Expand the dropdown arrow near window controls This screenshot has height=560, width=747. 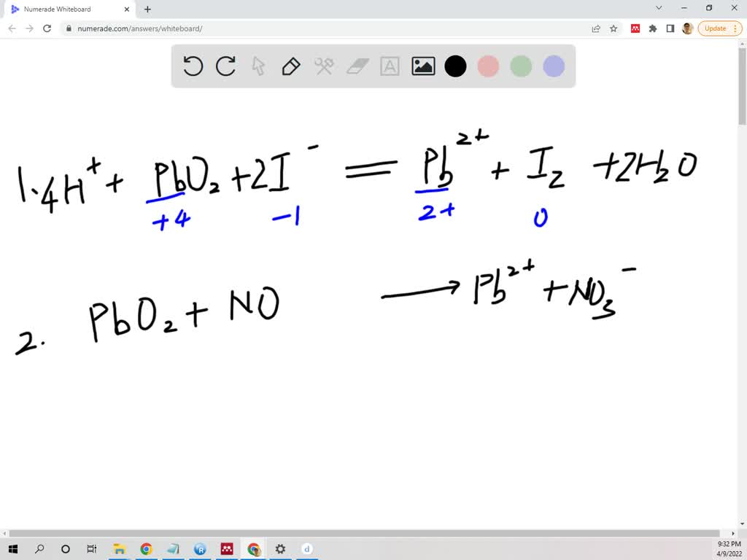click(658, 8)
